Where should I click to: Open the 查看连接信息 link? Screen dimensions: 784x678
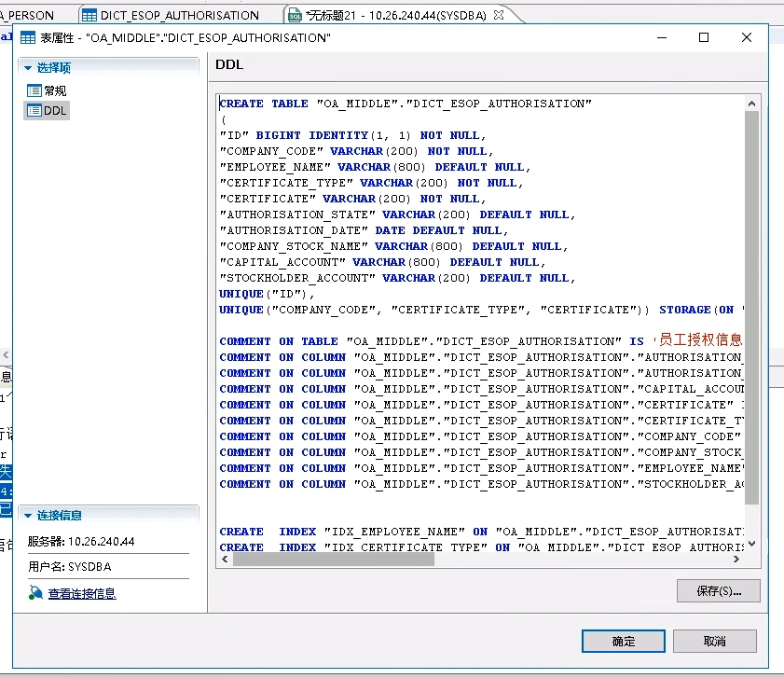[x=82, y=594]
